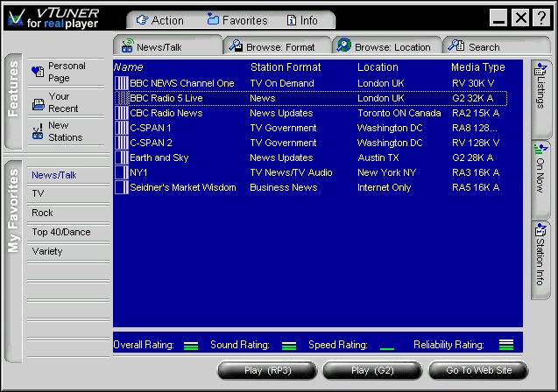Sort the list by Media Type column
Viewport: 558px width, 392px height.
click(478, 67)
